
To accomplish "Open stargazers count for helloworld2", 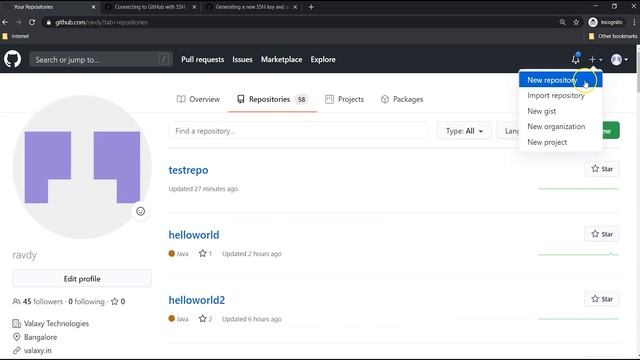I will coord(205,319).
